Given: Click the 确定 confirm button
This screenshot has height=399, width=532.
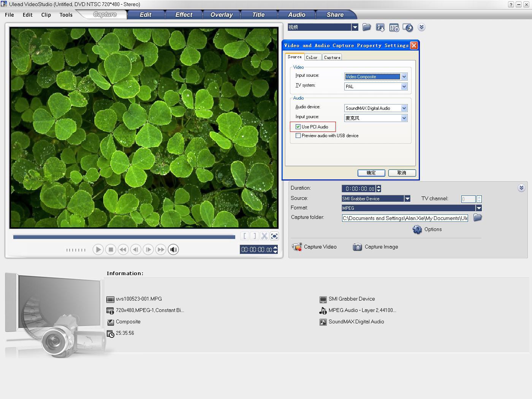Looking at the screenshot, I should click(371, 173).
